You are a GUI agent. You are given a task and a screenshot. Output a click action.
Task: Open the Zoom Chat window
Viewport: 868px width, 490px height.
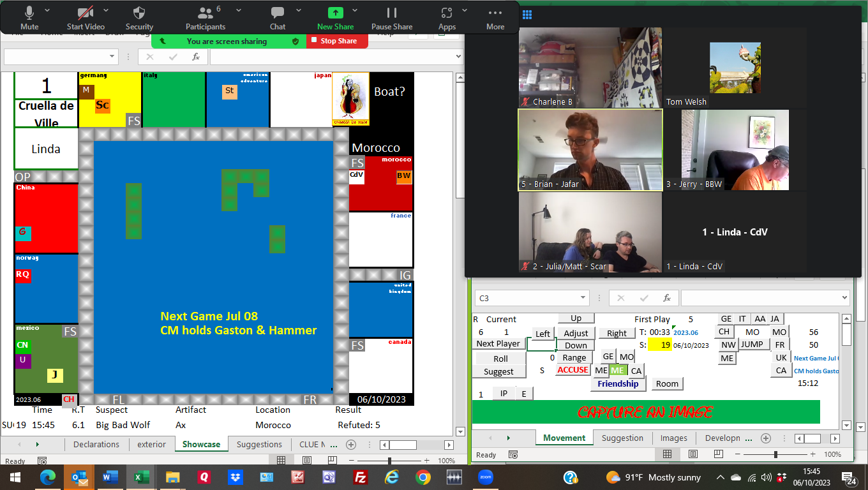[x=278, y=18]
